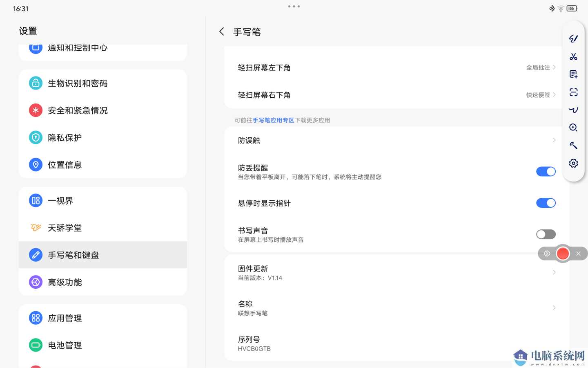The height and width of the screenshot is (368, 588).
Task: Click the 应用管理 grid icon
Action: [x=36, y=318]
